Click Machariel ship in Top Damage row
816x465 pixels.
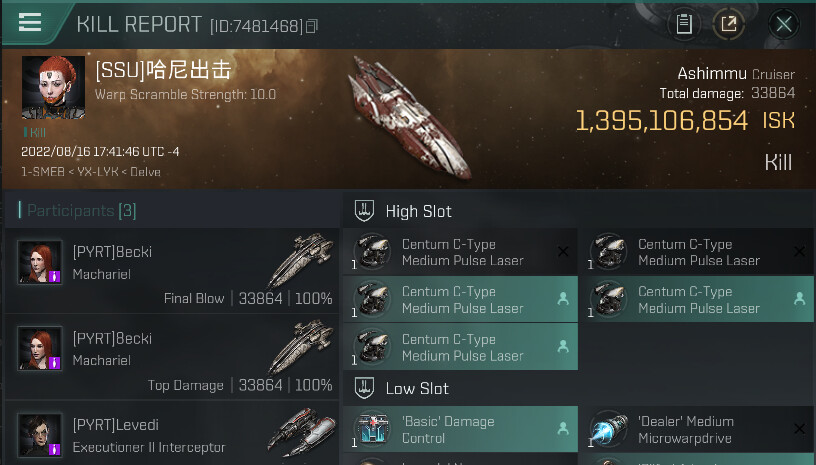pos(301,346)
